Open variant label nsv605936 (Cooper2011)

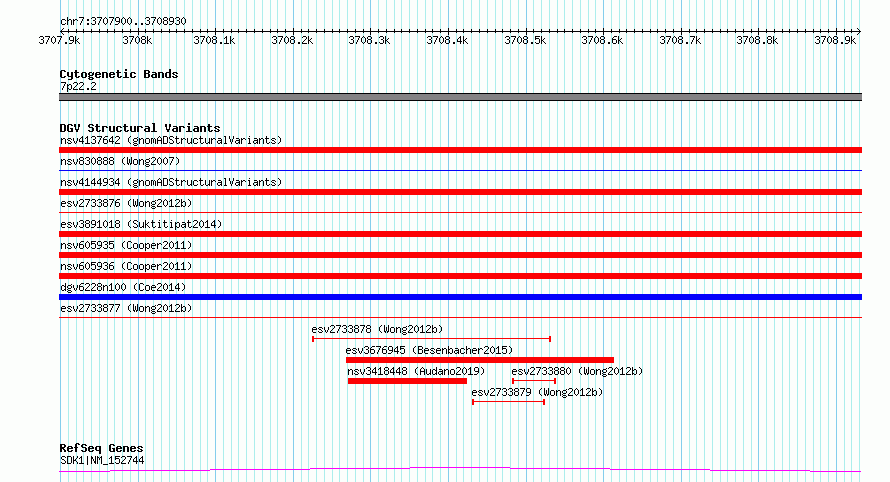[x=126, y=266]
